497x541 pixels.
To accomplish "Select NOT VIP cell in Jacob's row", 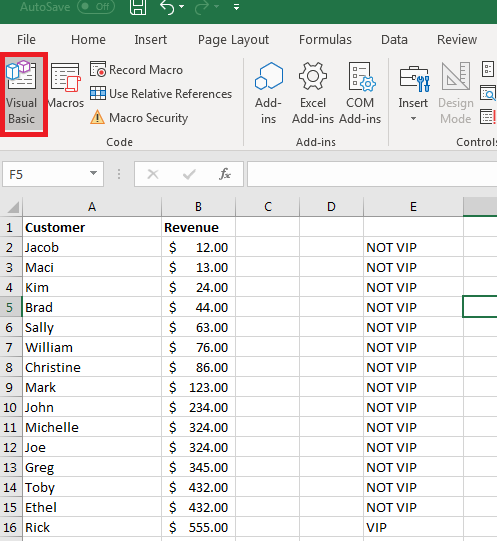I will point(413,247).
